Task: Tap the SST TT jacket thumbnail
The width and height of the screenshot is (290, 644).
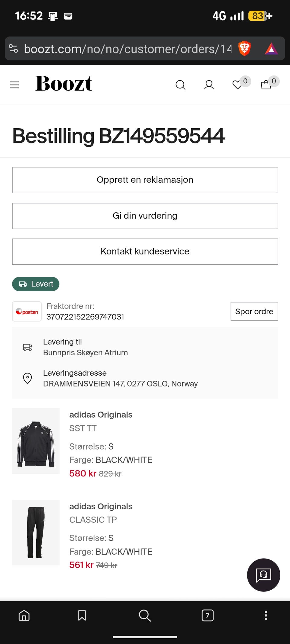Action: coord(36,441)
